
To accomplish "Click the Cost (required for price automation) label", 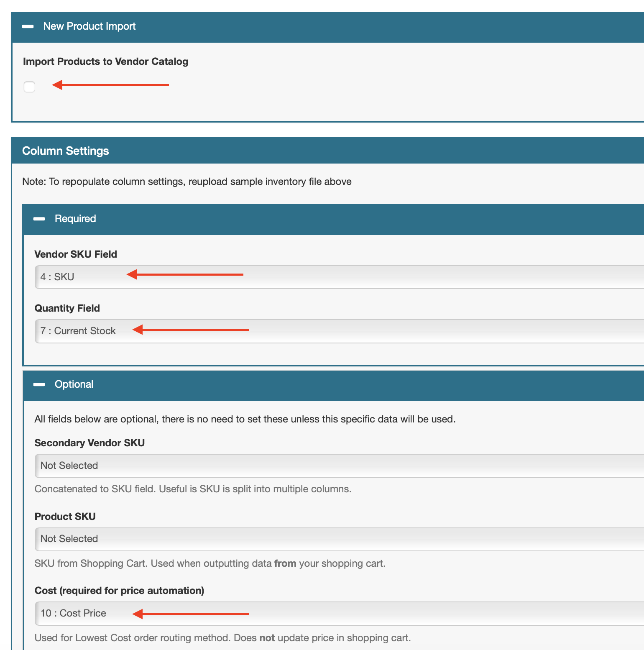I will (119, 591).
